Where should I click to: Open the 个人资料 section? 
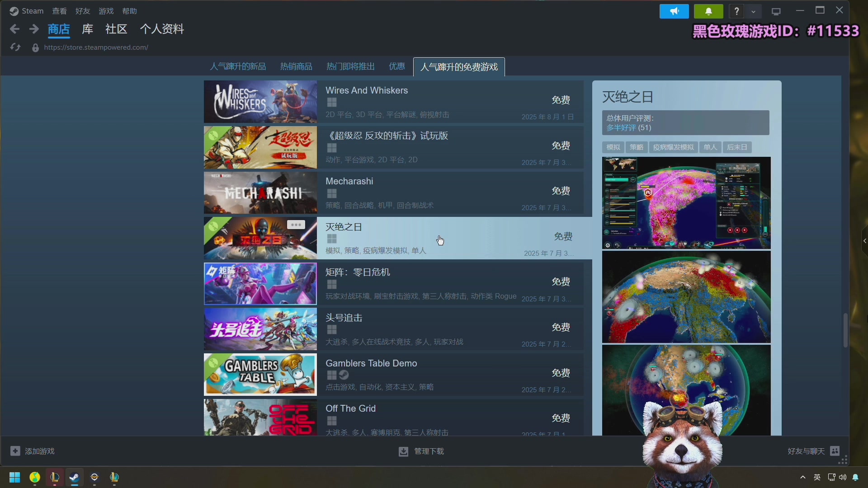tap(162, 29)
